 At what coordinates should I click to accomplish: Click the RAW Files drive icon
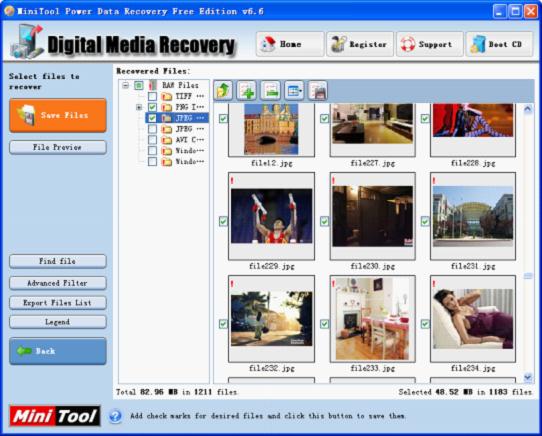pyautogui.click(x=152, y=85)
